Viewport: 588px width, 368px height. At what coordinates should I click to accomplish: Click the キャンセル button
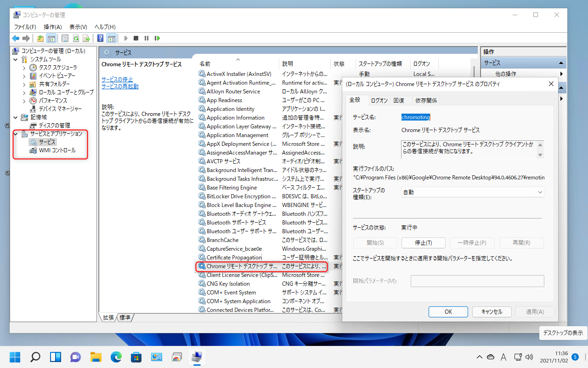click(x=492, y=311)
